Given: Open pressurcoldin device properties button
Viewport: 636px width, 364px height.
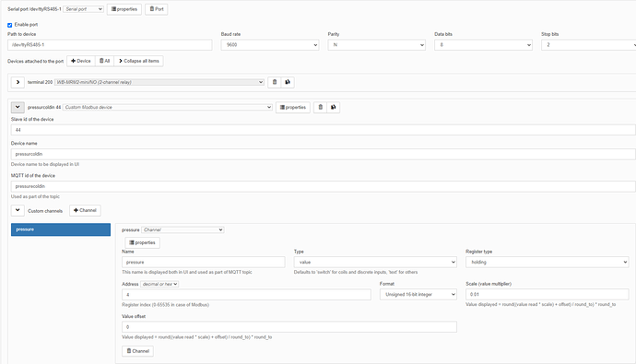Looking at the screenshot, I should point(293,108).
